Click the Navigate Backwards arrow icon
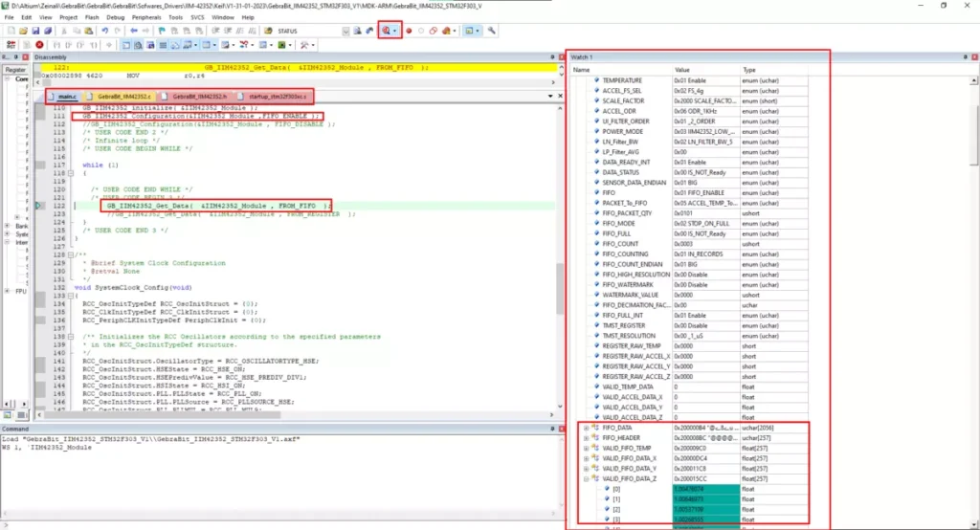 point(134,31)
